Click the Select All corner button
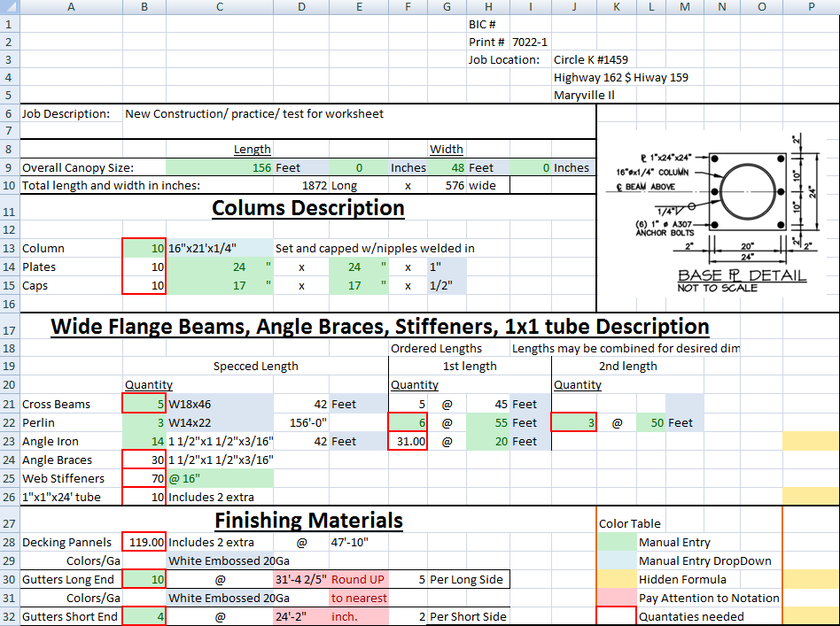 click(9, 7)
